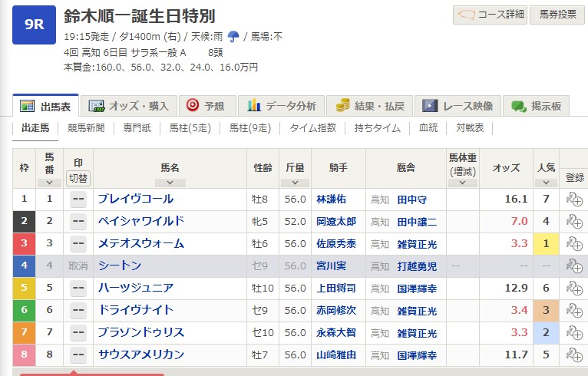Open horse ブレイヴコール link
This screenshot has width=588, height=376.
136,199
